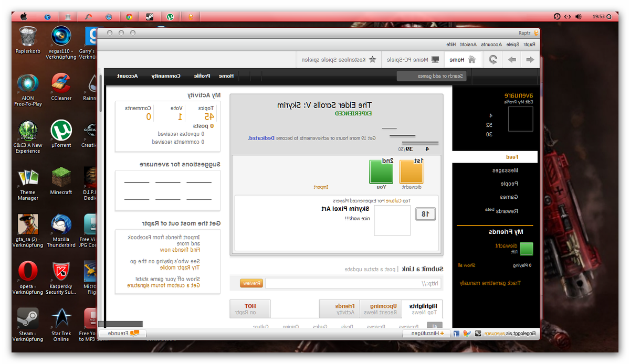Select the Highlights Top News tab

[423, 309]
